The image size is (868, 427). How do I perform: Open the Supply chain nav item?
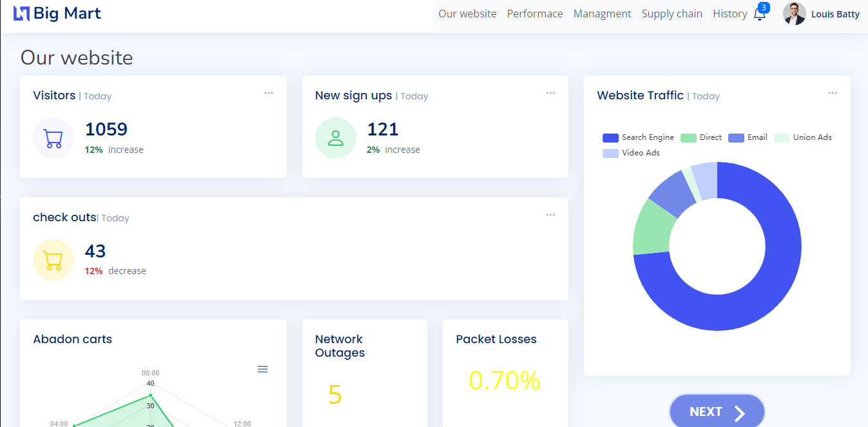pyautogui.click(x=671, y=14)
